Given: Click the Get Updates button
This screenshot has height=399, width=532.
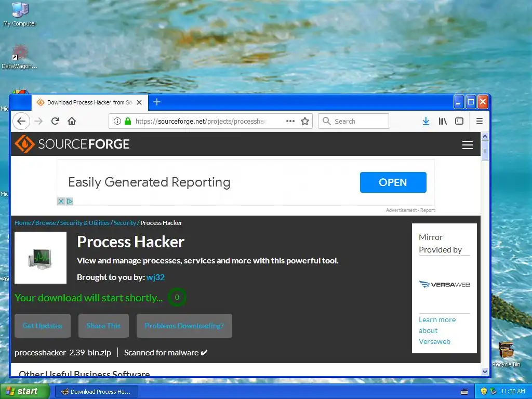Looking at the screenshot, I should click(43, 326).
